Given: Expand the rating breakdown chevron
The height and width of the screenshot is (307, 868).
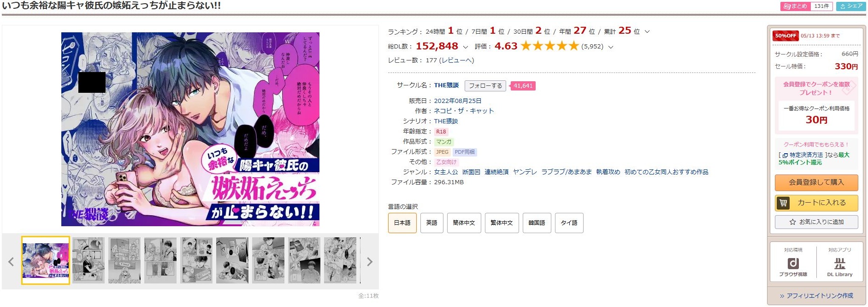Looking at the screenshot, I should (x=611, y=47).
